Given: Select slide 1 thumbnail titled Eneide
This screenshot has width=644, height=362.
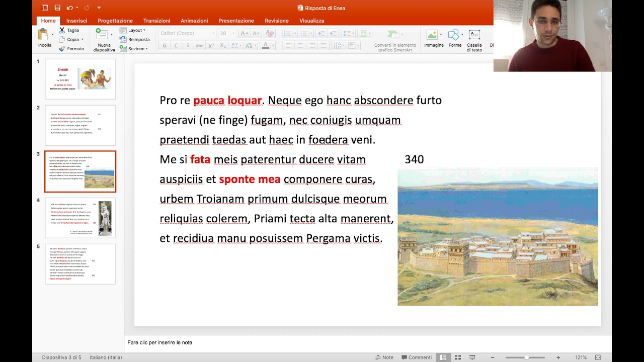Looking at the screenshot, I should tap(80, 79).
